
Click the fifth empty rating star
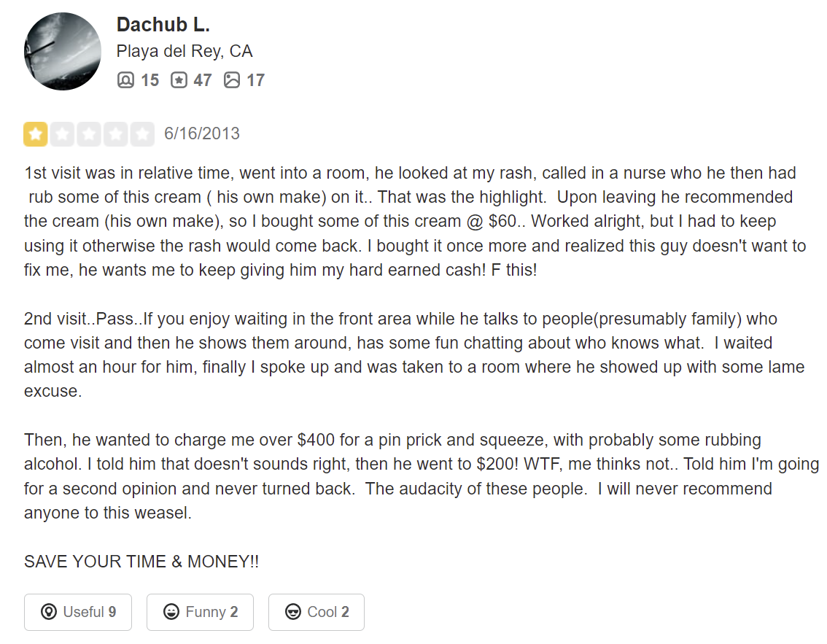coord(142,134)
